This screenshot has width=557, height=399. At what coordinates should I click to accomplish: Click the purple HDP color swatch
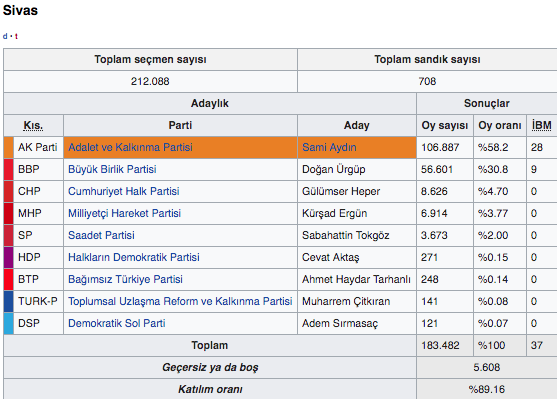[9, 258]
